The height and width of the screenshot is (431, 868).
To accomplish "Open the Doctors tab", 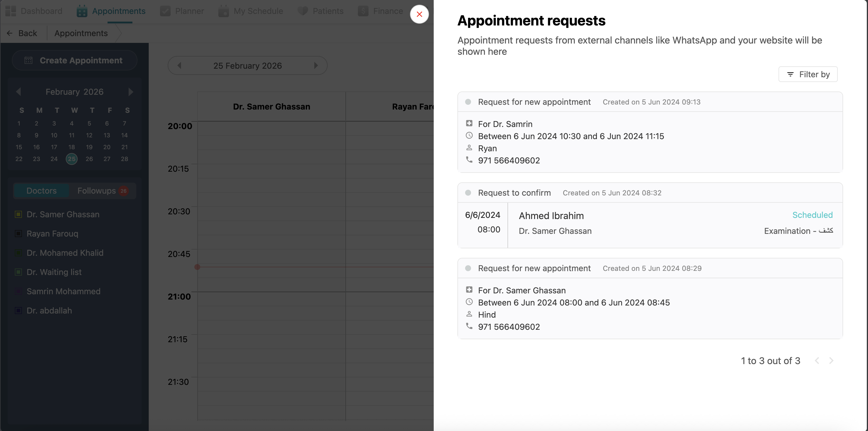I will [x=41, y=191].
